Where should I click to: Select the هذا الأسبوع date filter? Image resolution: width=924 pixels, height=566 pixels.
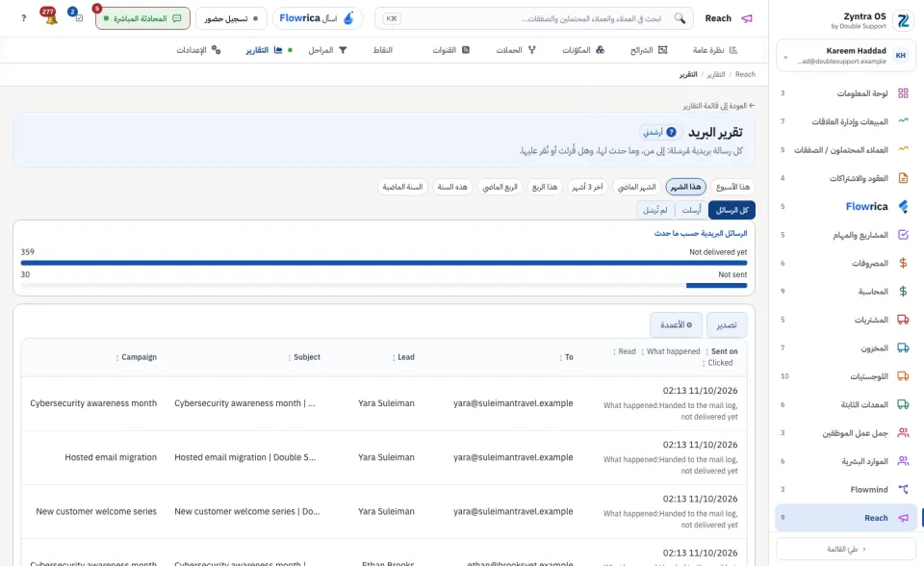pyautogui.click(x=732, y=187)
